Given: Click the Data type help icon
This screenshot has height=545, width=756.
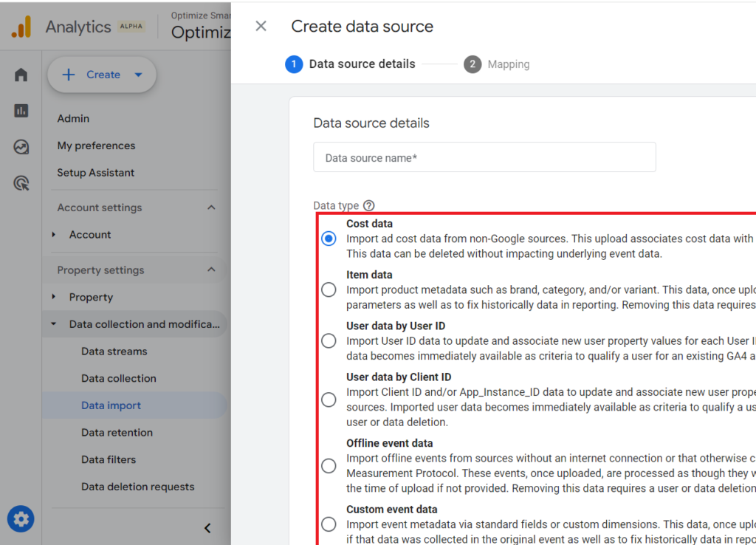Looking at the screenshot, I should (x=369, y=205).
